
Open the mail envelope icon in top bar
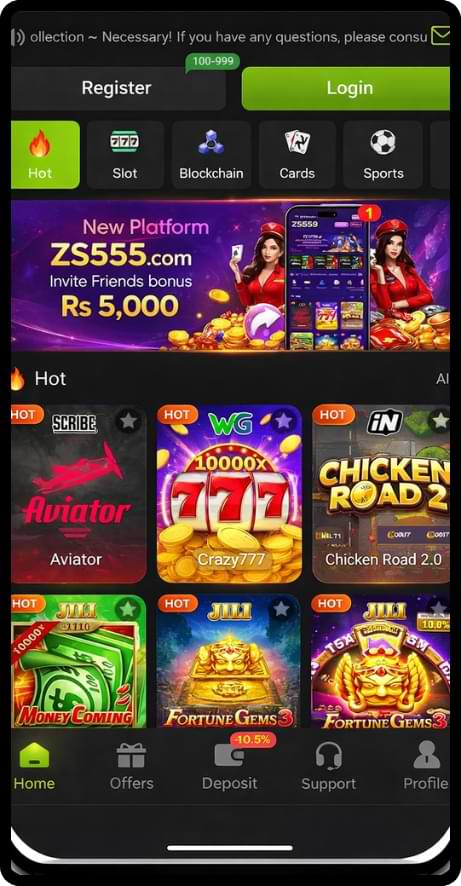441,37
